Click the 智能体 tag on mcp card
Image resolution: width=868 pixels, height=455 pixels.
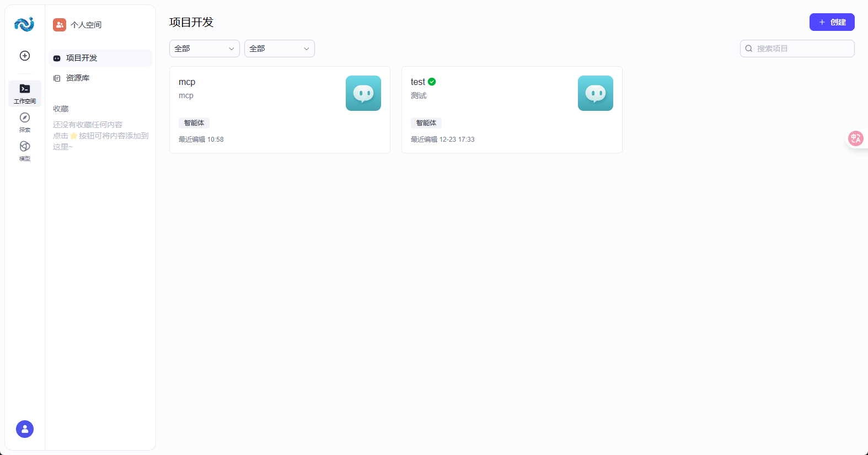point(194,123)
